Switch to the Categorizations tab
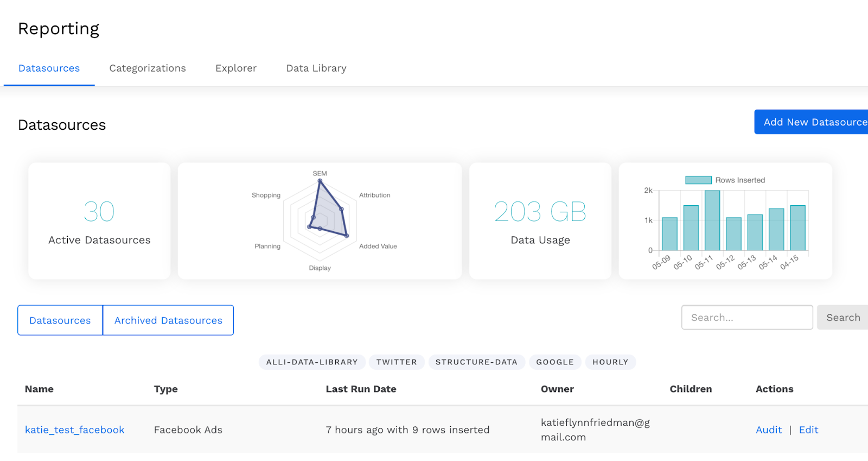The image size is (868, 461). click(147, 68)
